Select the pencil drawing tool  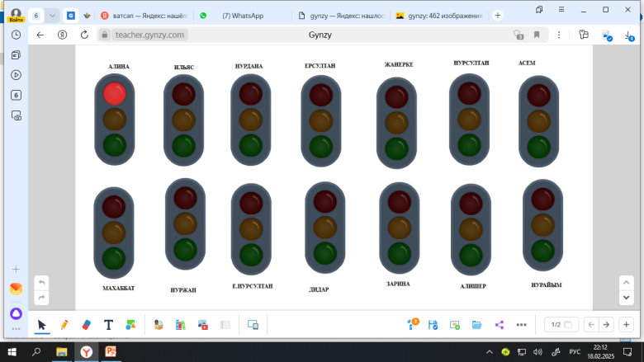64,325
